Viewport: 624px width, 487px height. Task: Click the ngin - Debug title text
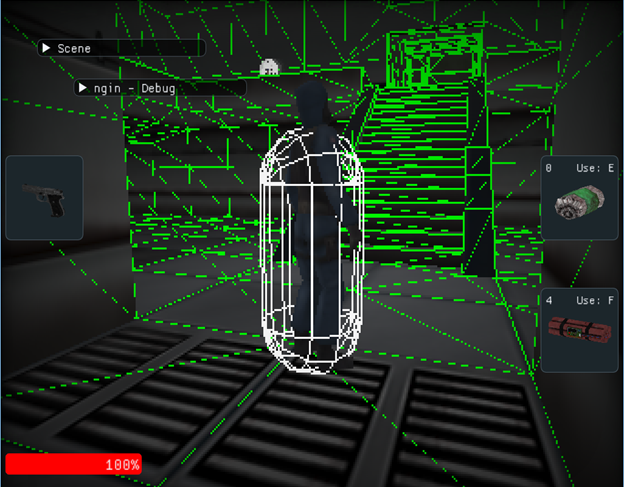tap(135, 88)
